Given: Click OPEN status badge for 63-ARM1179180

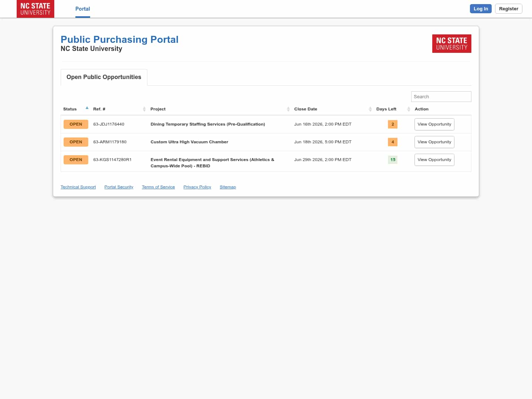Looking at the screenshot, I should coord(76,142).
